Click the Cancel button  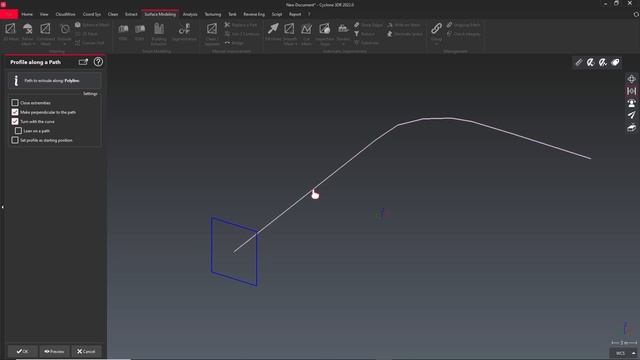(x=86, y=351)
